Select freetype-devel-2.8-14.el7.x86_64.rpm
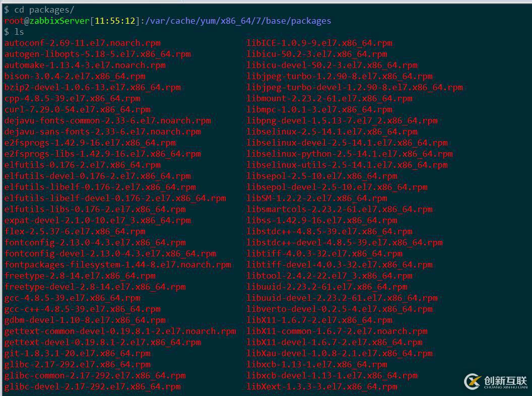Screen dimensions: 532x396 (95, 287)
